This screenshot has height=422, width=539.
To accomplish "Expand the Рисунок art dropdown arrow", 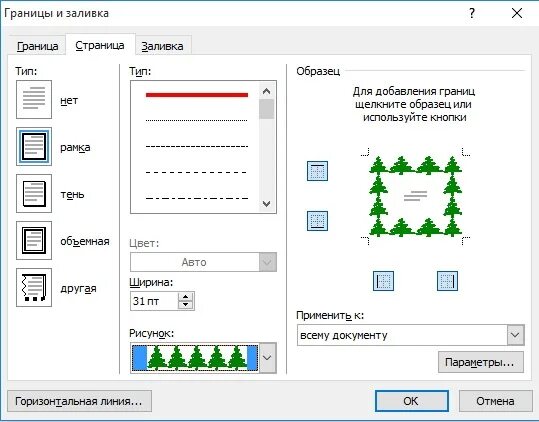I will [267, 358].
